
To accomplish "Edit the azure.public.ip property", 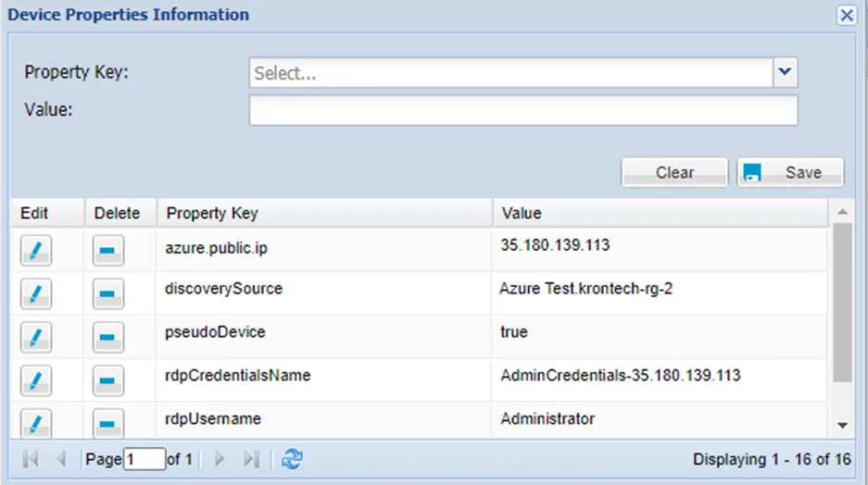I will tap(36, 251).
